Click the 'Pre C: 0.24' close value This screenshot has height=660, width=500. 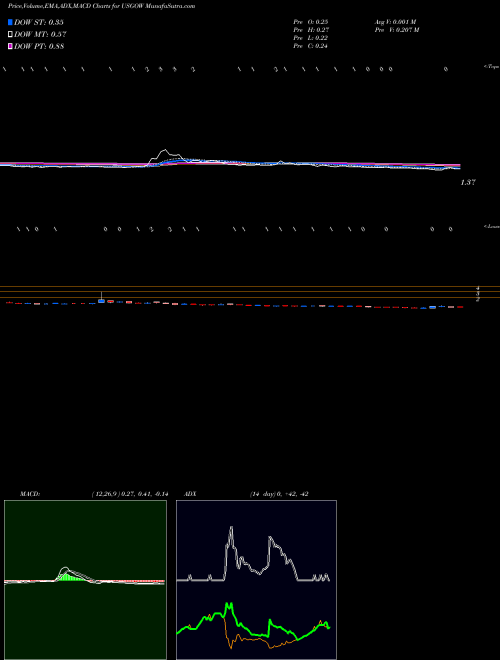(x=311, y=46)
